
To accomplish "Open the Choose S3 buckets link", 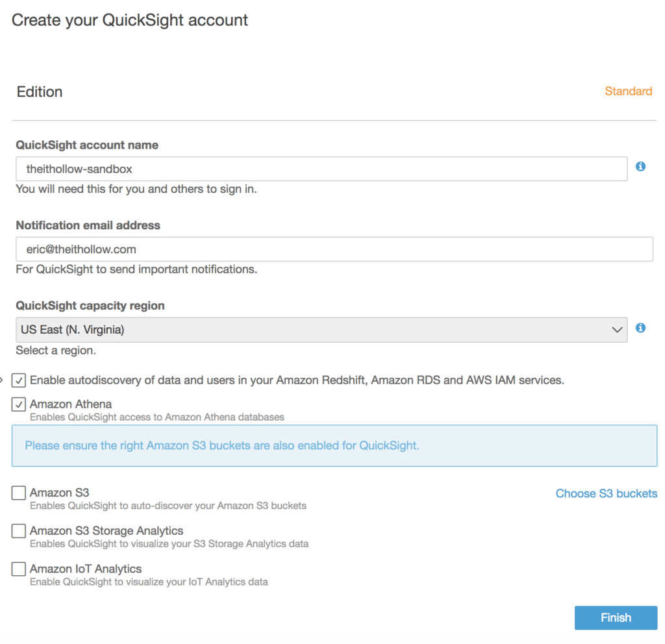I will (606, 493).
